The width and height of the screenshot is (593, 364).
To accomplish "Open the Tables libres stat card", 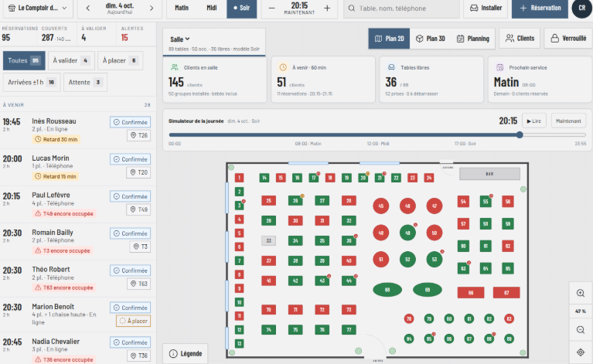I will pos(431,80).
